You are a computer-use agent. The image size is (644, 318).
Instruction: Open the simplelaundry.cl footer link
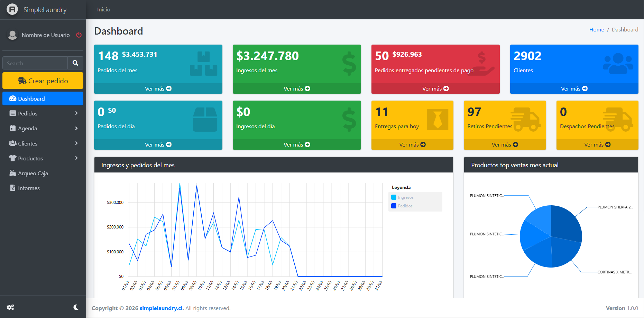point(162,308)
